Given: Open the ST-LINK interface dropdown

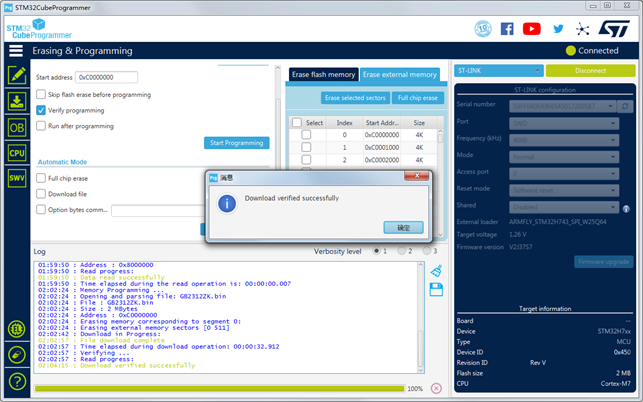Looking at the screenshot, I should pyautogui.click(x=499, y=71).
